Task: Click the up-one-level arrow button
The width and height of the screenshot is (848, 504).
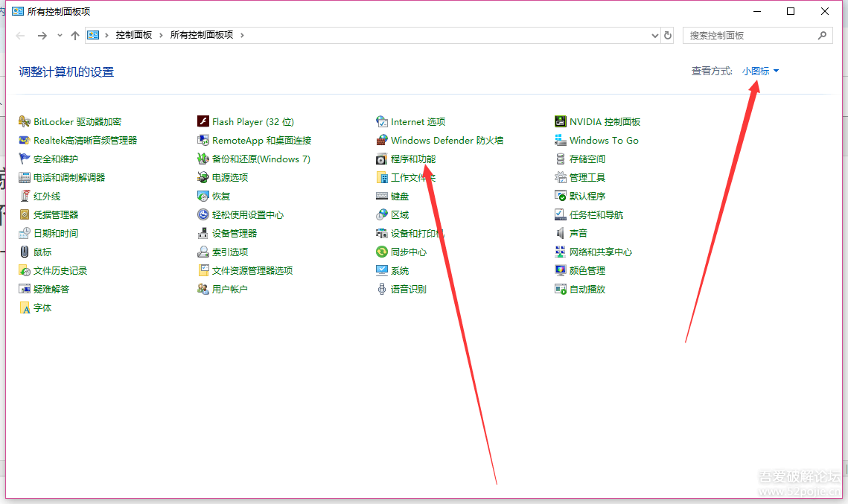Action: (74, 36)
